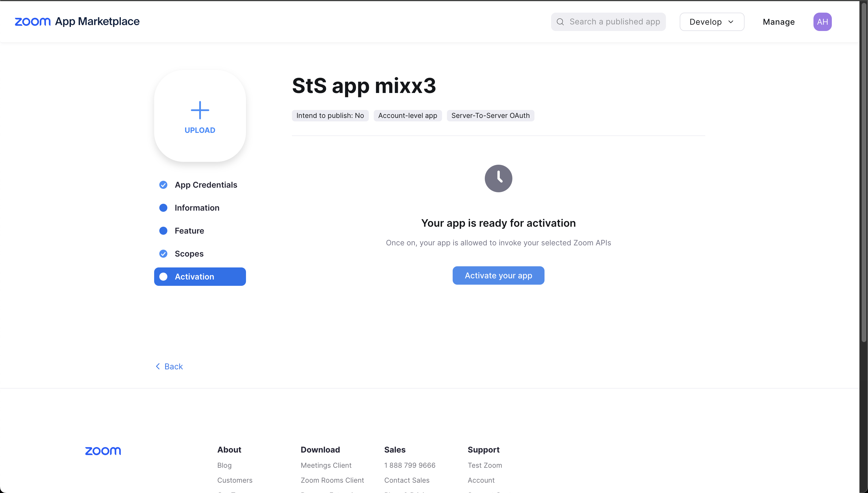This screenshot has width=868, height=493.
Task: Go Back to previous step
Action: pos(169,366)
